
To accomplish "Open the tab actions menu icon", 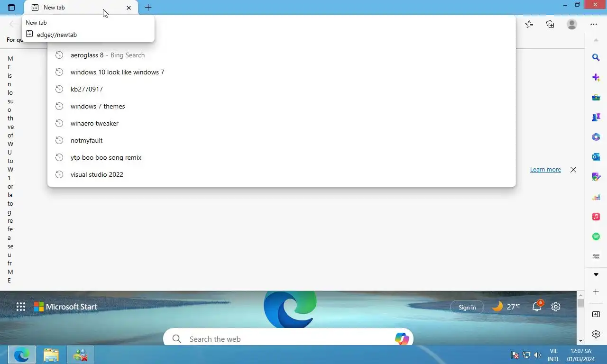I will 11,8.
